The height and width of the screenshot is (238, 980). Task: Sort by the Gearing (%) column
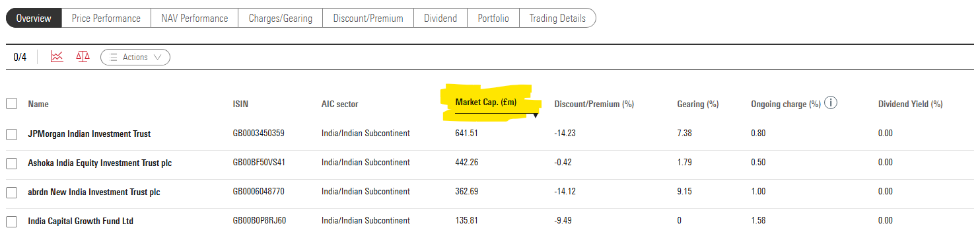(x=698, y=104)
